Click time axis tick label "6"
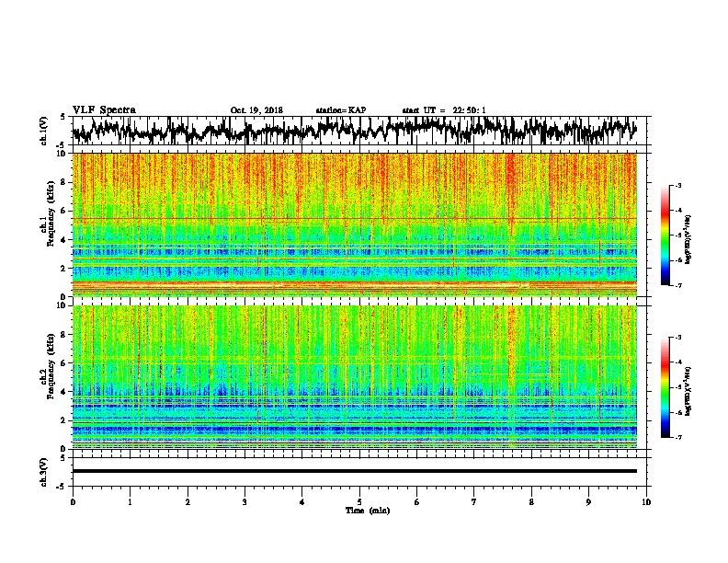The image size is (728, 563). coord(416,502)
